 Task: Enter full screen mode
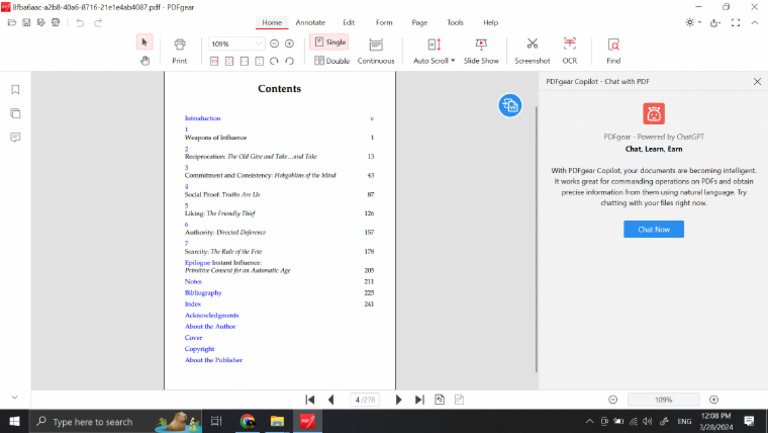click(x=736, y=23)
